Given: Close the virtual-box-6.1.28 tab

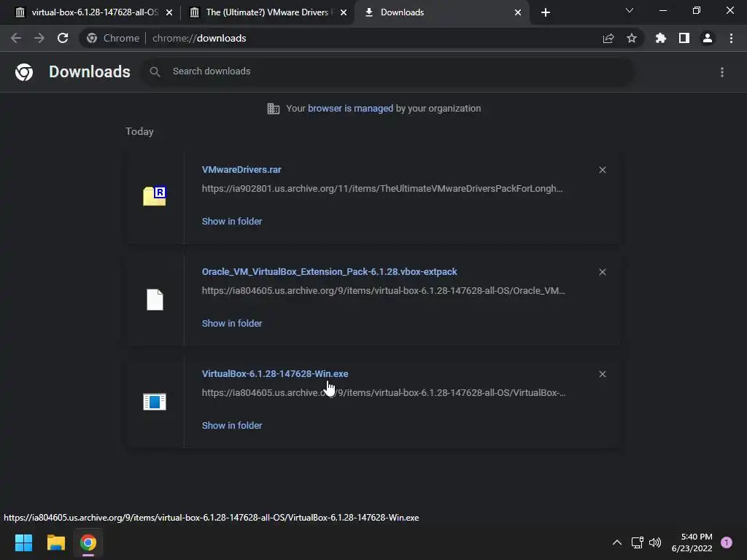Looking at the screenshot, I should [x=169, y=12].
